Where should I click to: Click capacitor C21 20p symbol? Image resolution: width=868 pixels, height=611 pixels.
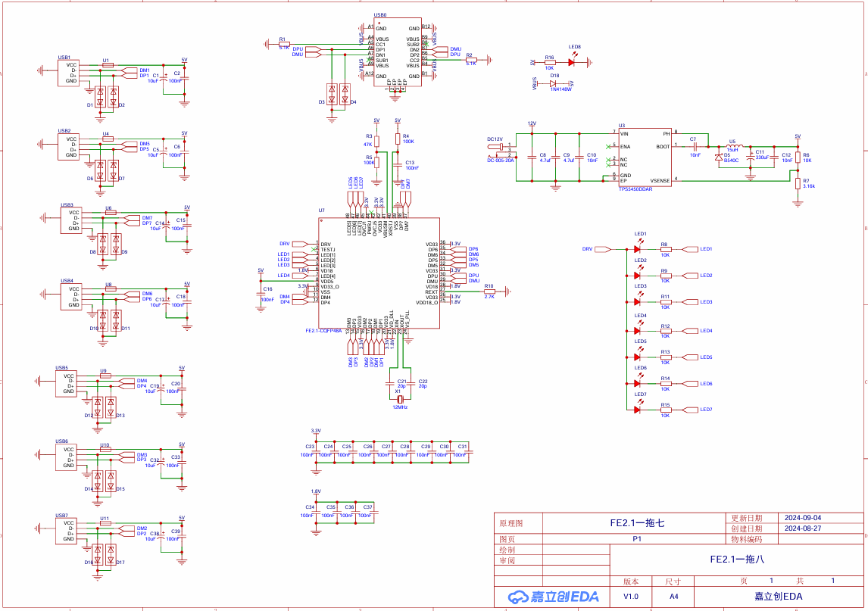pyautogui.click(x=390, y=384)
